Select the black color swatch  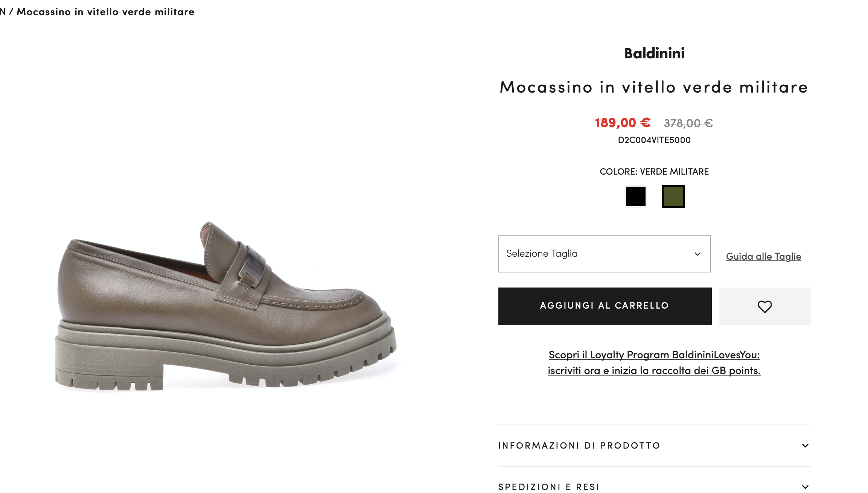(635, 196)
